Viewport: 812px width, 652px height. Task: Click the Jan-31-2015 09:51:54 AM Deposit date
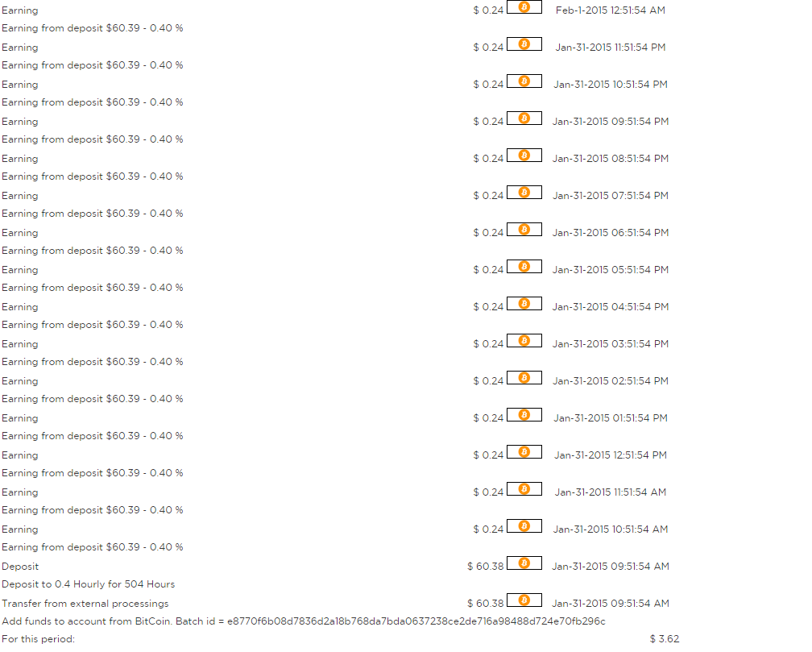pyautogui.click(x=611, y=567)
